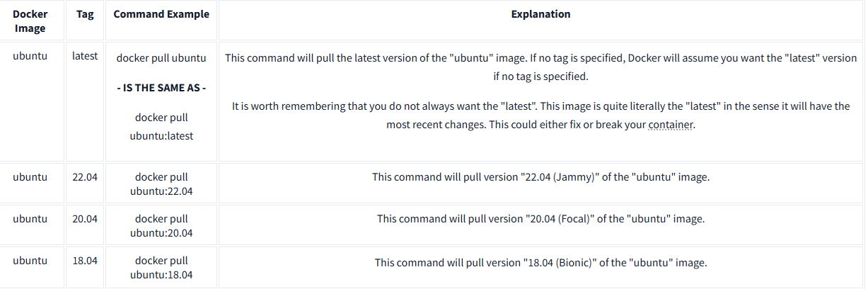Click the "docker pull ubuntu:18.04" command
The height and width of the screenshot is (289, 868).
[x=161, y=268]
